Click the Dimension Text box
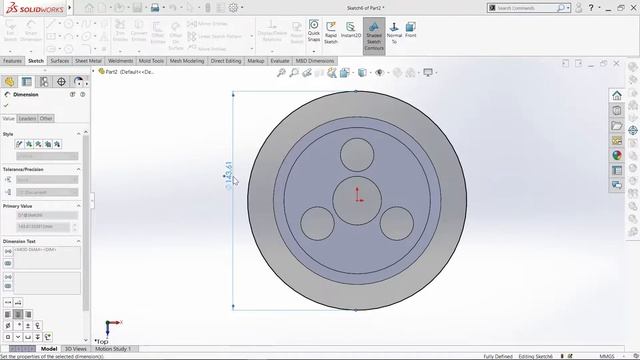Screen dimensions: 640x360 click(47, 257)
